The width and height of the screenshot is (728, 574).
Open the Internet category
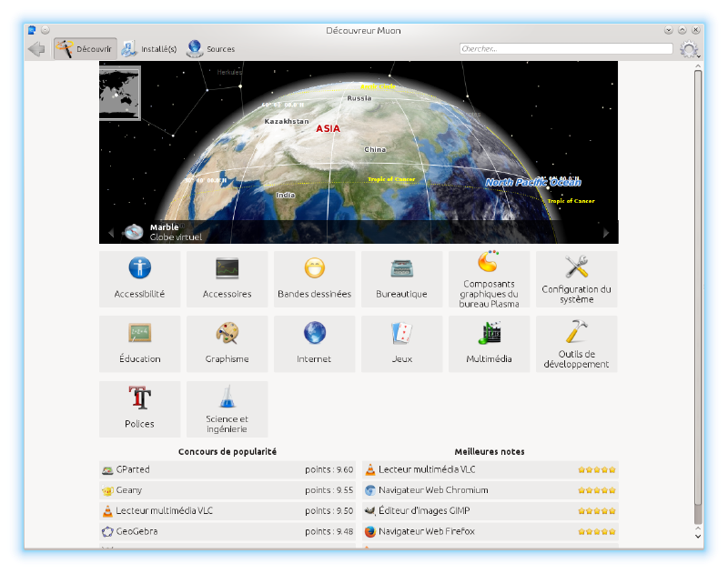314,344
